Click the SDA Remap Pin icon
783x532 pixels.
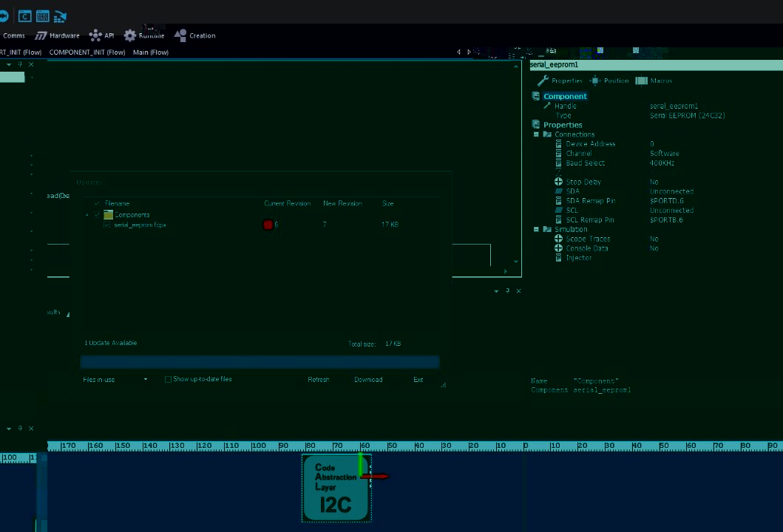tap(558, 201)
